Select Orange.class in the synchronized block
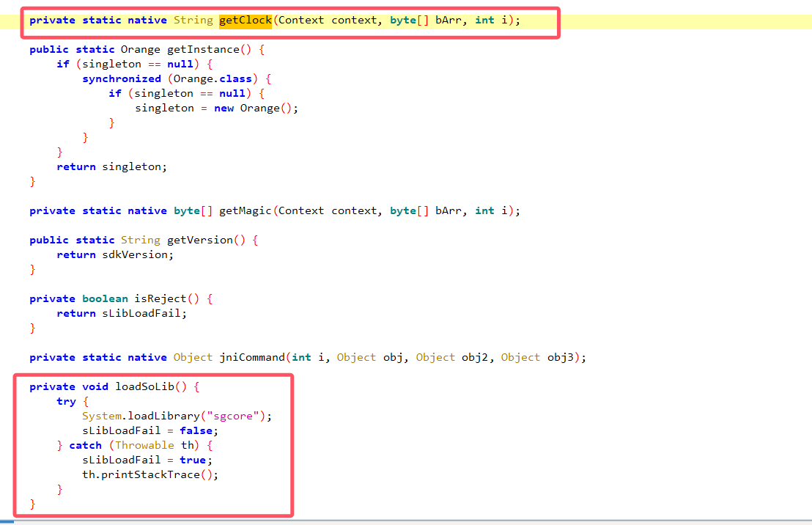812x525 pixels. [x=213, y=78]
